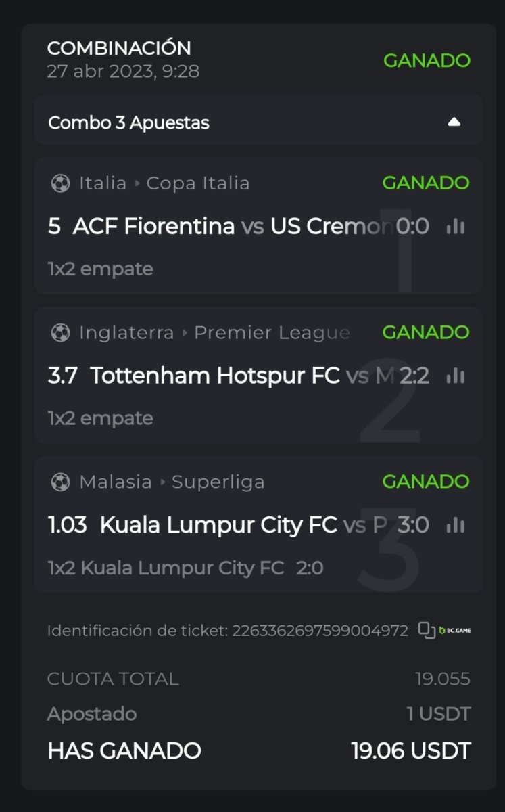The image size is (505, 812).
Task: Click soccer ball icon beside Malasia
Action: (x=60, y=482)
